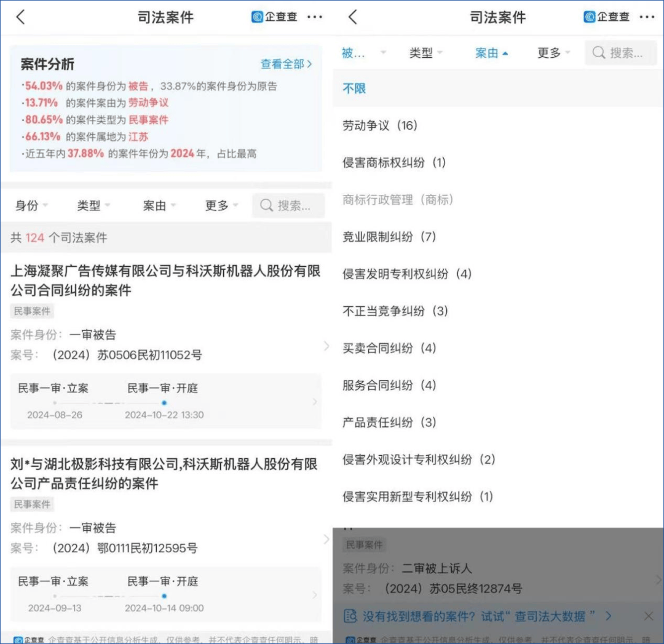
Task: Click chevron beside case 鄂0111民初12595号
Action: [x=326, y=539]
